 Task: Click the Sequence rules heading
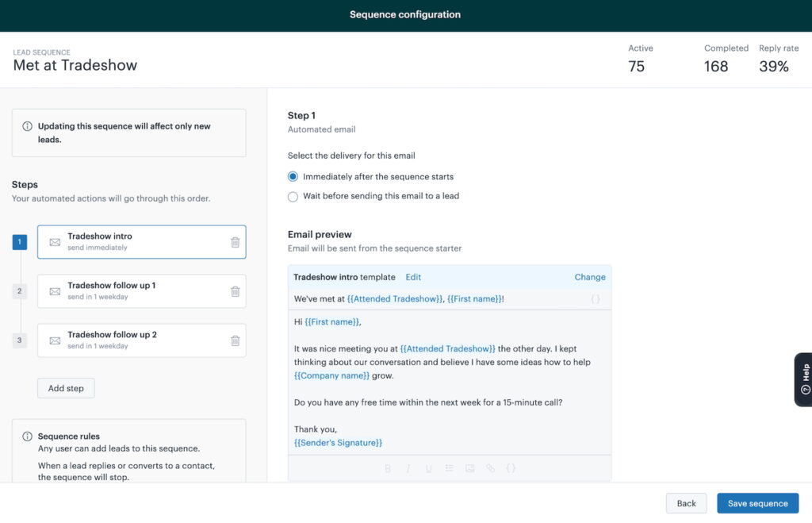(x=69, y=436)
